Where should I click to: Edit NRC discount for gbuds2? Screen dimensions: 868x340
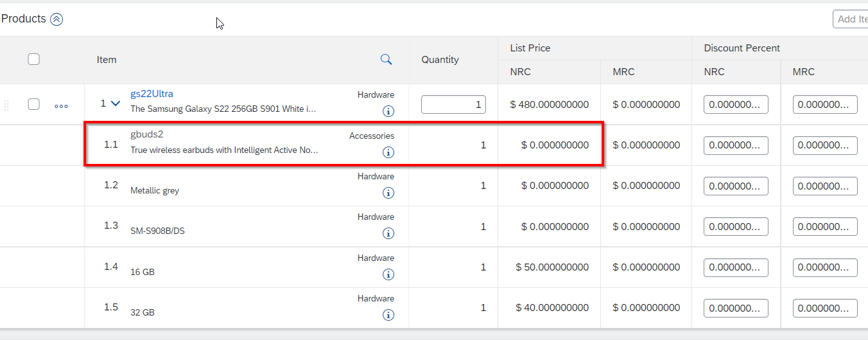736,145
